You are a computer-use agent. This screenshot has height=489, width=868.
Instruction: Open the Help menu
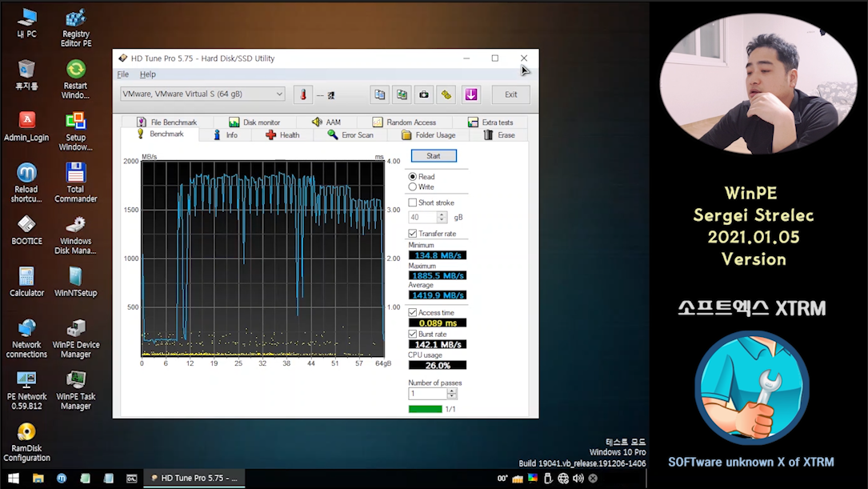coord(148,74)
